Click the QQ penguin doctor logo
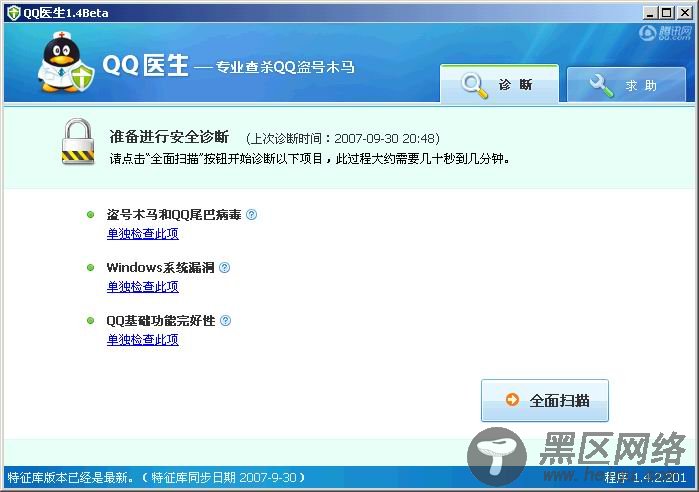The width and height of the screenshot is (699, 492). point(66,62)
